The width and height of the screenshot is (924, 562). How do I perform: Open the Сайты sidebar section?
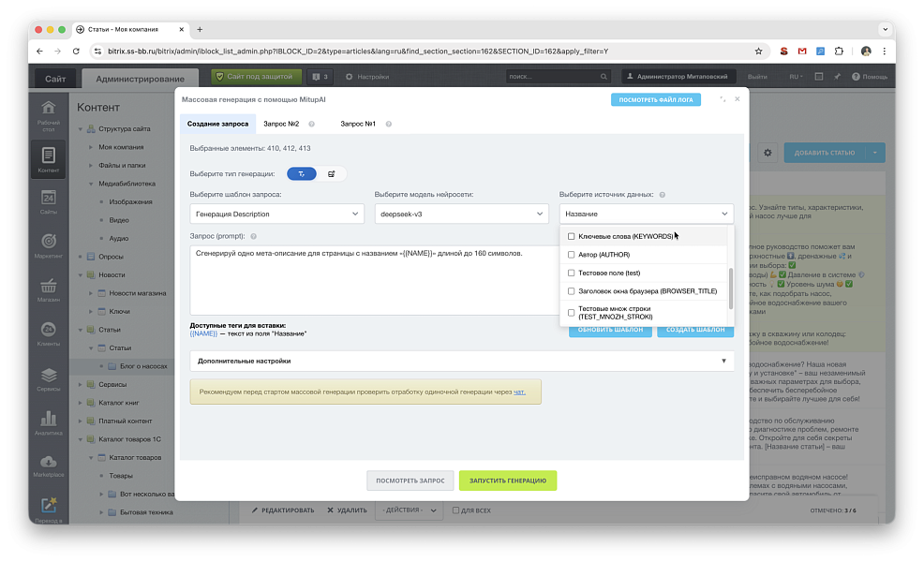(49, 201)
